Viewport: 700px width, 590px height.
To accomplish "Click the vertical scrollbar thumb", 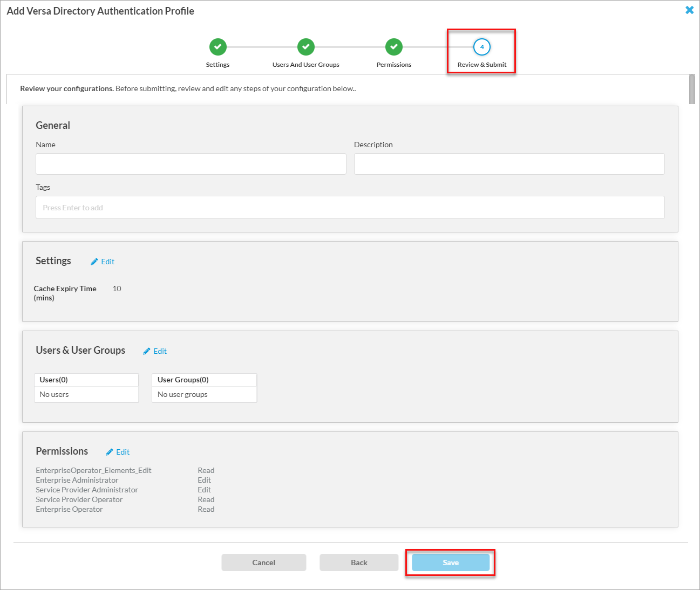I will click(x=692, y=89).
